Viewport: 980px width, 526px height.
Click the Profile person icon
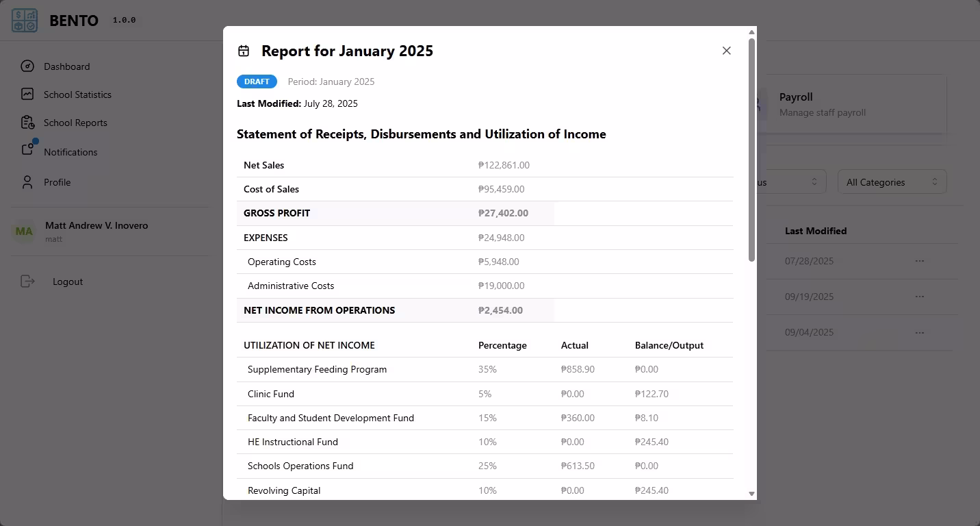tap(27, 182)
